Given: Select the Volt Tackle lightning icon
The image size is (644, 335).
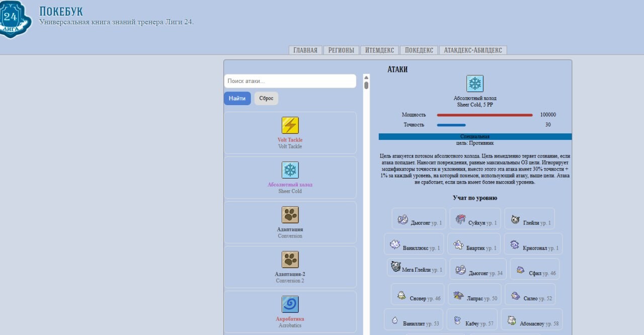Looking at the screenshot, I should coord(290,125).
